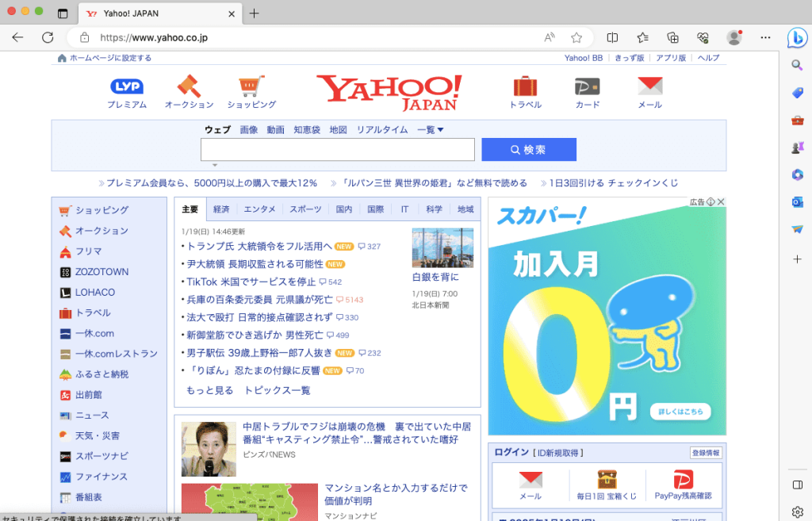Open a new browser tab

coord(254,13)
